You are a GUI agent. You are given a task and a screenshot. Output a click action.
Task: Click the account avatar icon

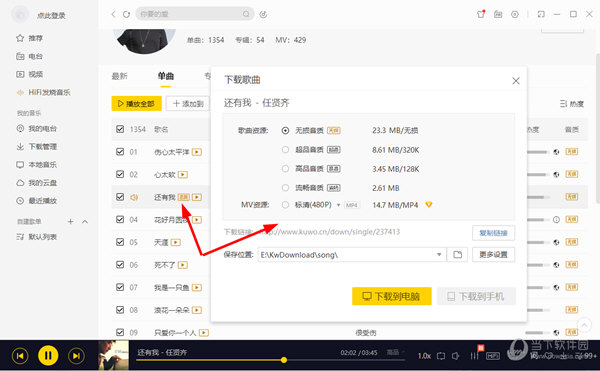tap(20, 15)
